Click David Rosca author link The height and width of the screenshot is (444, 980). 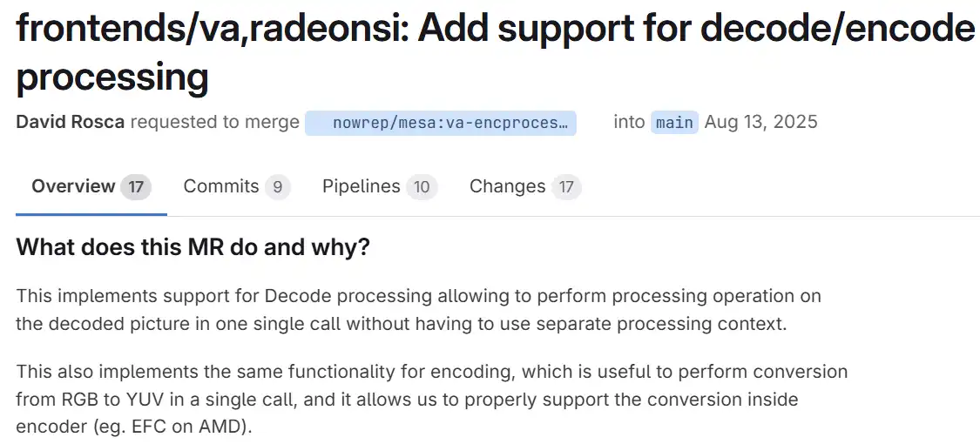(x=71, y=122)
